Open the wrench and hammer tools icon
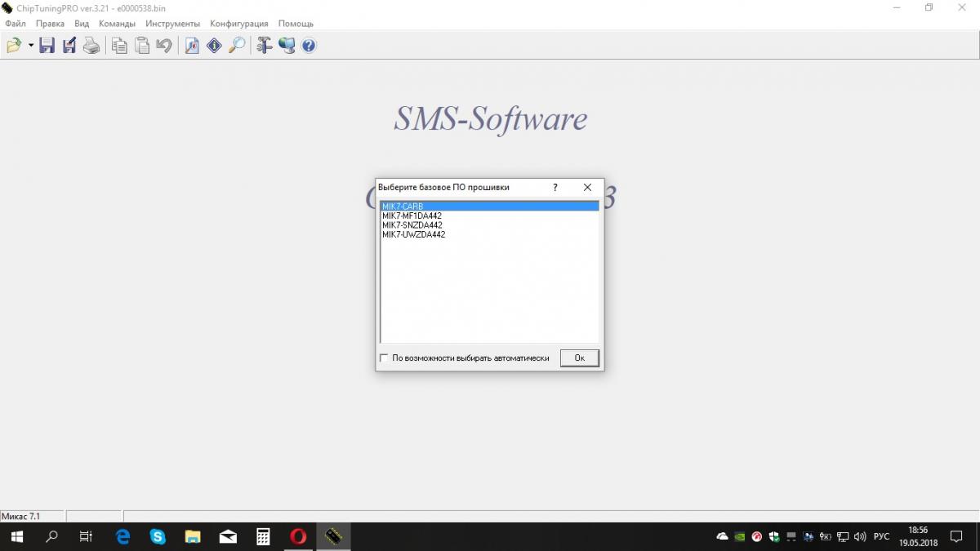The width and height of the screenshot is (980, 551). [x=264, y=46]
